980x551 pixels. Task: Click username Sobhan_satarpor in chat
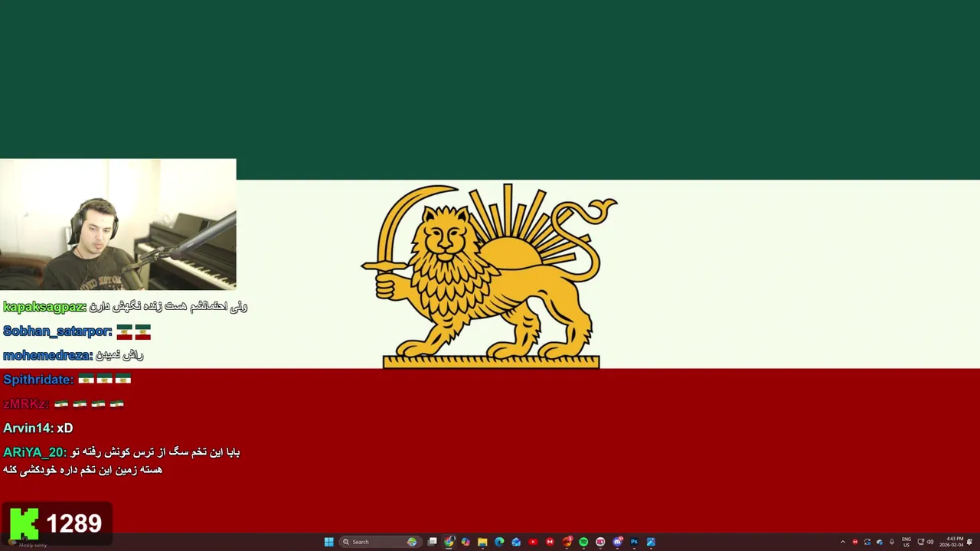57,331
